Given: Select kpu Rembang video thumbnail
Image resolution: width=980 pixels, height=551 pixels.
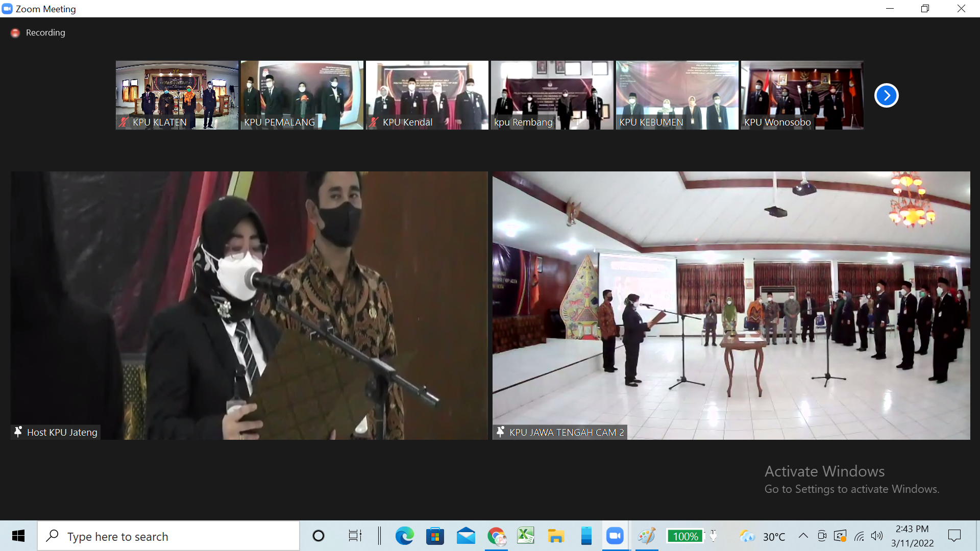Looking at the screenshot, I should pos(552,95).
